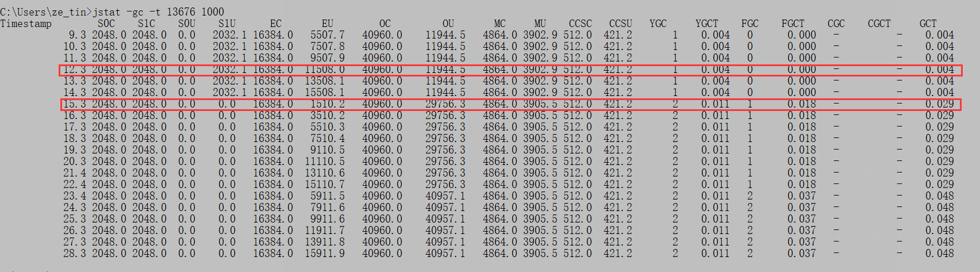Select S1U value 2032.1 in the 9.3 row

[x=230, y=35]
